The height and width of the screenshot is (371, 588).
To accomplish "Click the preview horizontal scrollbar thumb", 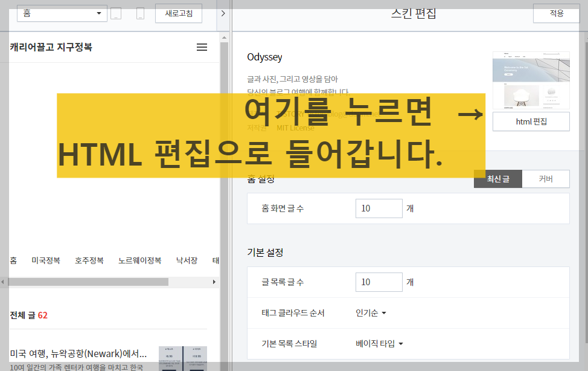I will [88, 282].
